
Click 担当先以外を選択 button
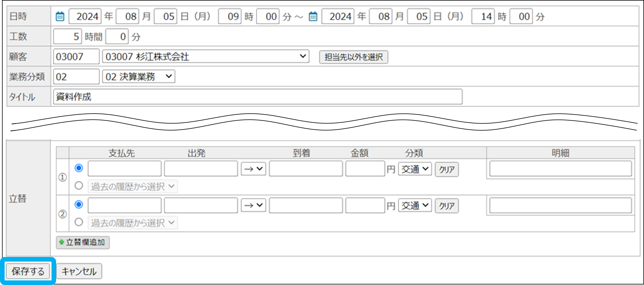(x=354, y=57)
